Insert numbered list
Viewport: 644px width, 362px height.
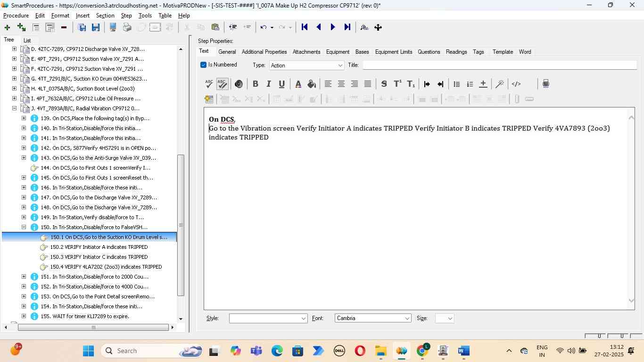coord(470,84)
